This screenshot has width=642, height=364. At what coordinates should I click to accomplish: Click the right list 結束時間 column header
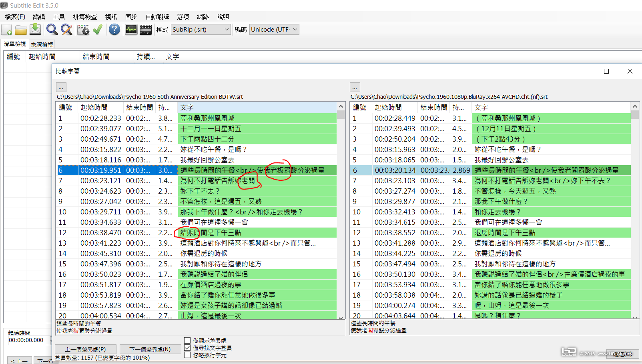434,107
